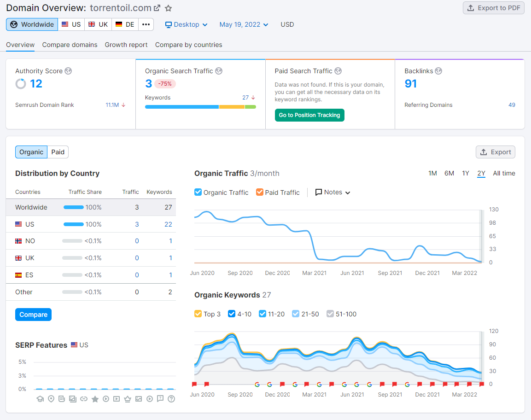The image size is (531, 420).
Task: Click the globe icon next to Organic Search Traffic
Action: 219,71
